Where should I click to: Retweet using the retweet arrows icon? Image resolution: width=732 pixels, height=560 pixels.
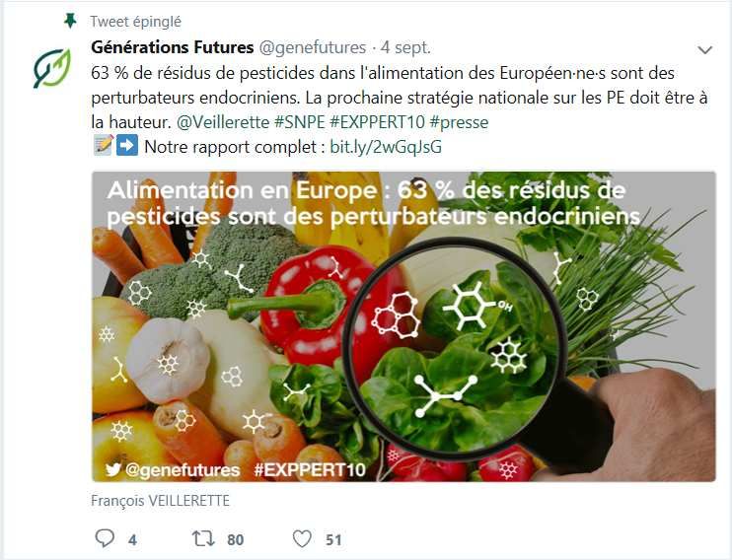(203, 538)
